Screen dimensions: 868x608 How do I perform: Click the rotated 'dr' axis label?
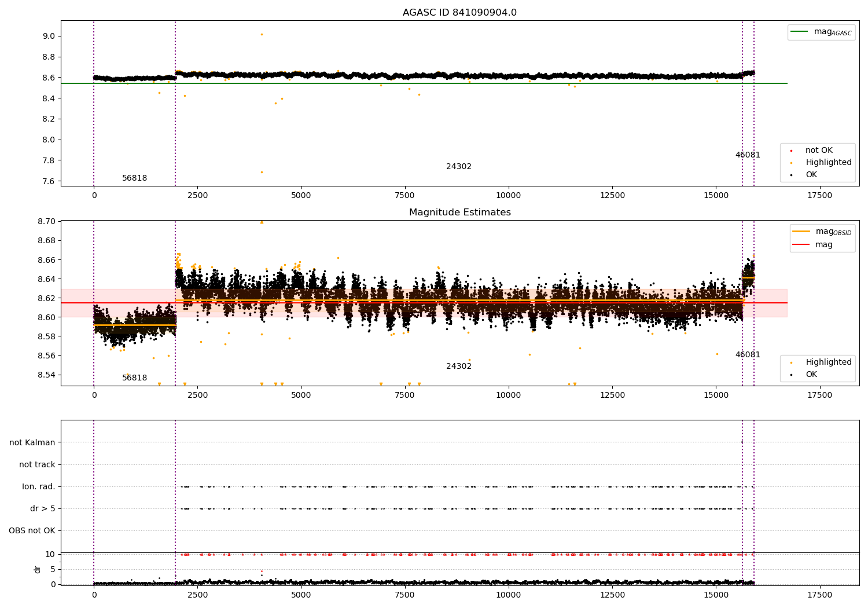38,569
